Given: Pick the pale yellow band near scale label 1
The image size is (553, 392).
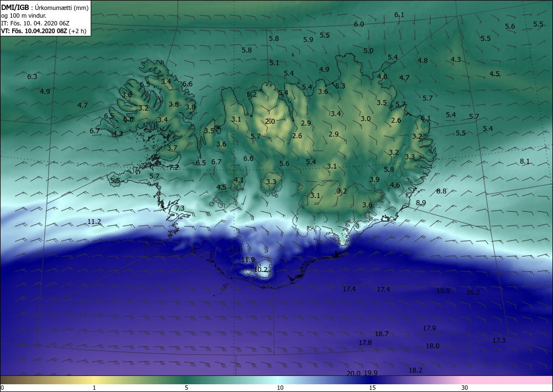Looking at the screenshot, I should point(94,380).
